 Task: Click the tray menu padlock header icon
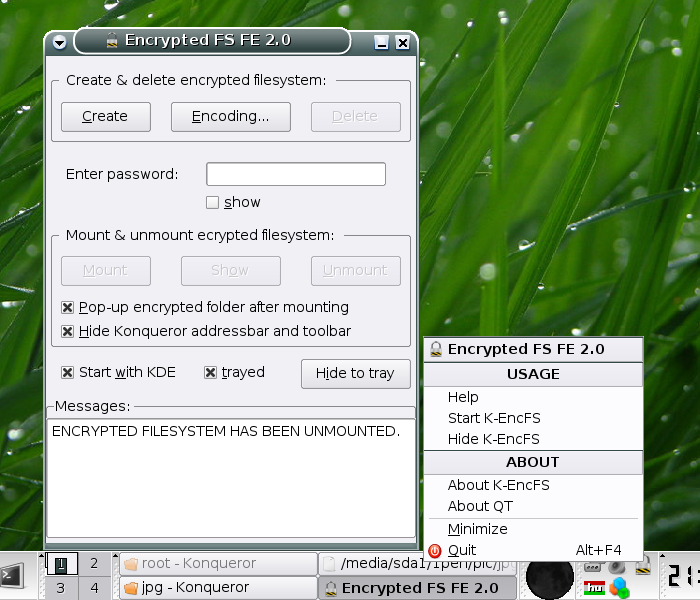pos(436,349)
